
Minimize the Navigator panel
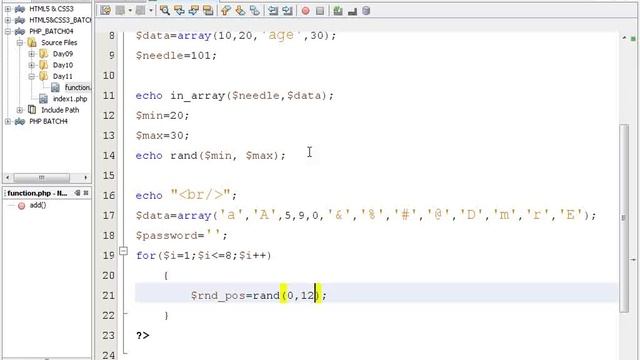click(x=77, y=193)
